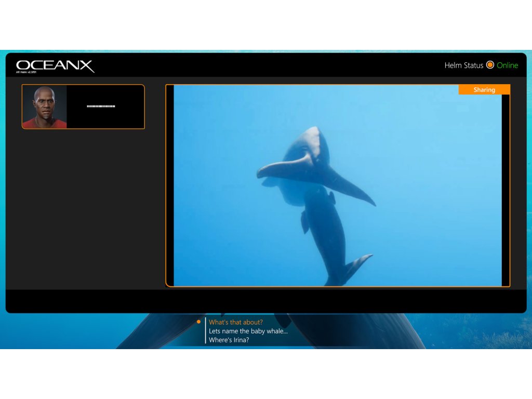Choose dialogue option "What's that about?"
This screenshot has height=399, width=532.
236,322
